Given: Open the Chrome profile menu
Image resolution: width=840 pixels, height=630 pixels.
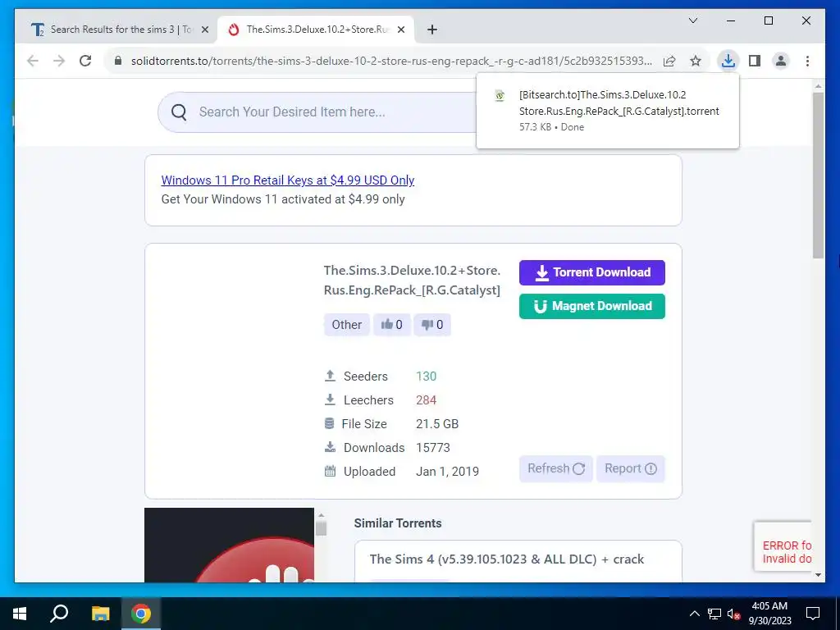Looking at the screenshot, I should 781,61.
